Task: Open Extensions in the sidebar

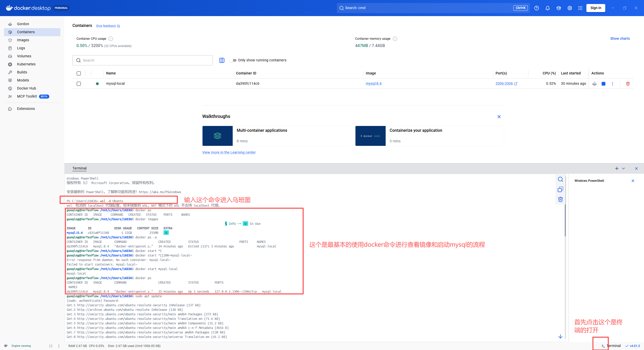Action: point(32,109)
